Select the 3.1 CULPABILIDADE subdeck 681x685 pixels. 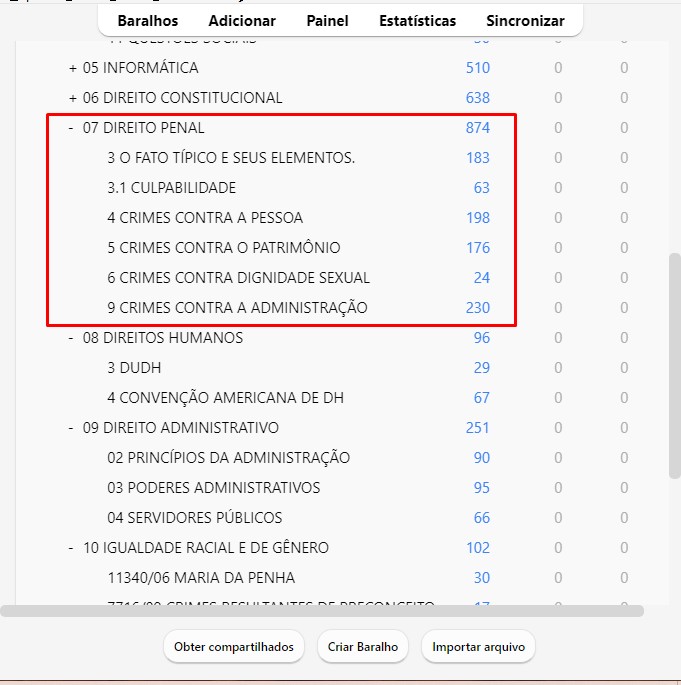(x=171, y=188)
